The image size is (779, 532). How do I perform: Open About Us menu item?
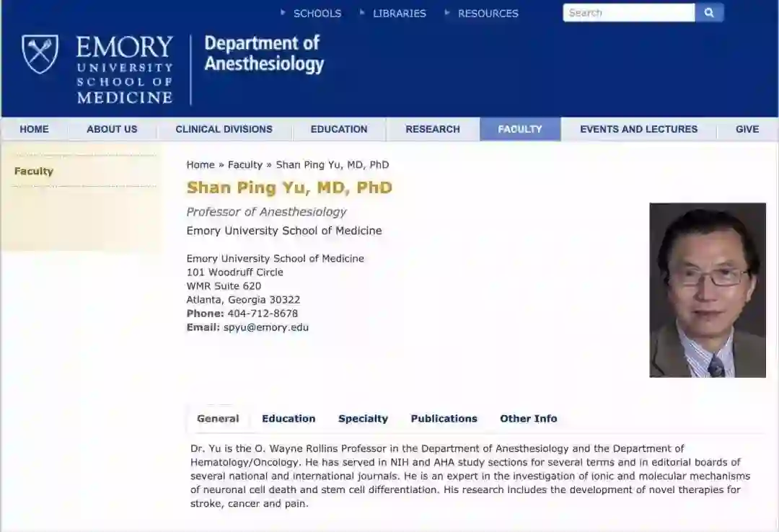(x=112, y=129)
